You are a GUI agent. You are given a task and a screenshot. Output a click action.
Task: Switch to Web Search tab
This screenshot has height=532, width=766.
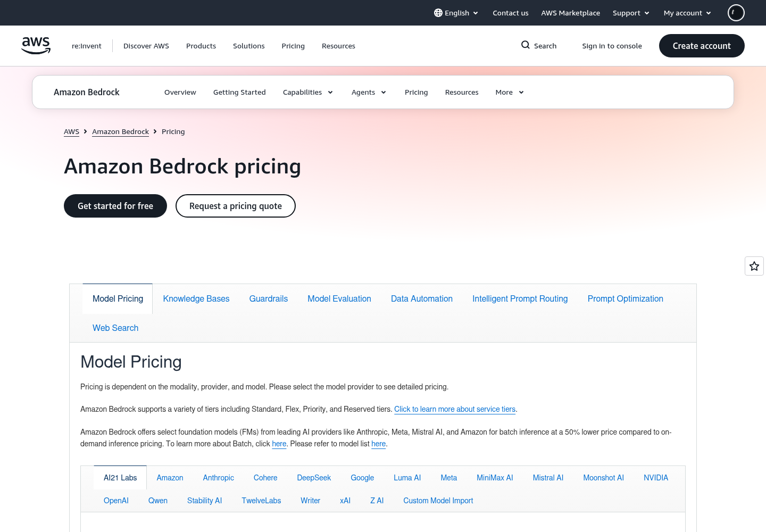tap(115, 328)
